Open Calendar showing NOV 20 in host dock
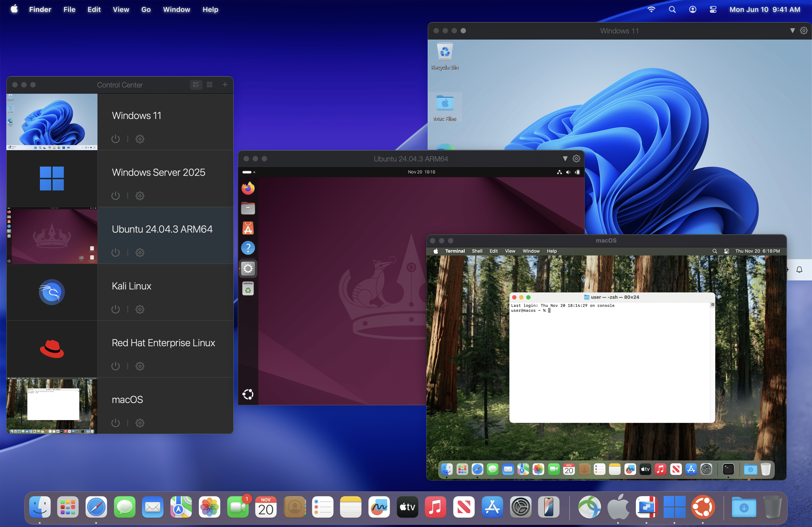Screen dimensions: 812x527 [266, 507]
